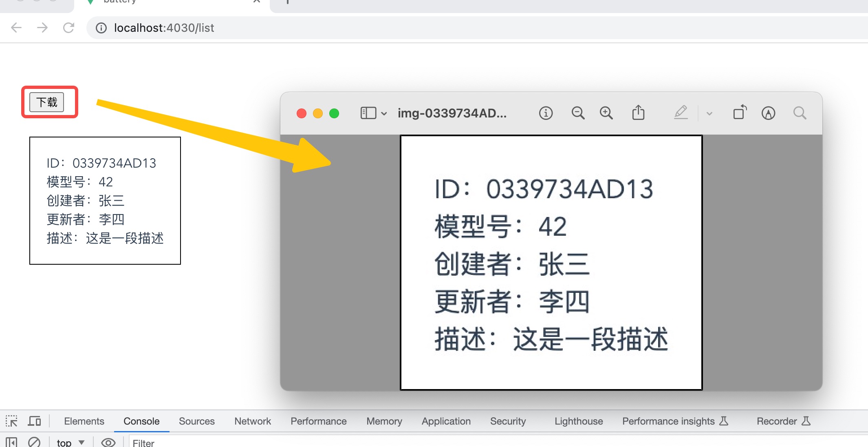Screen dimensions: 868x447
Task: Click the card text 更新者: 李四
Action: point(85,219)
